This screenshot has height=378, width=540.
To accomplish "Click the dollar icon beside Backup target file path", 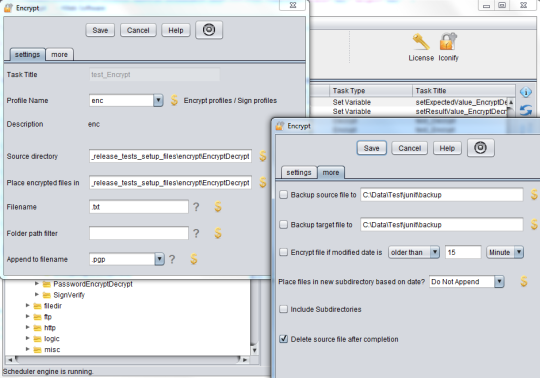I will tap(534, 224).
